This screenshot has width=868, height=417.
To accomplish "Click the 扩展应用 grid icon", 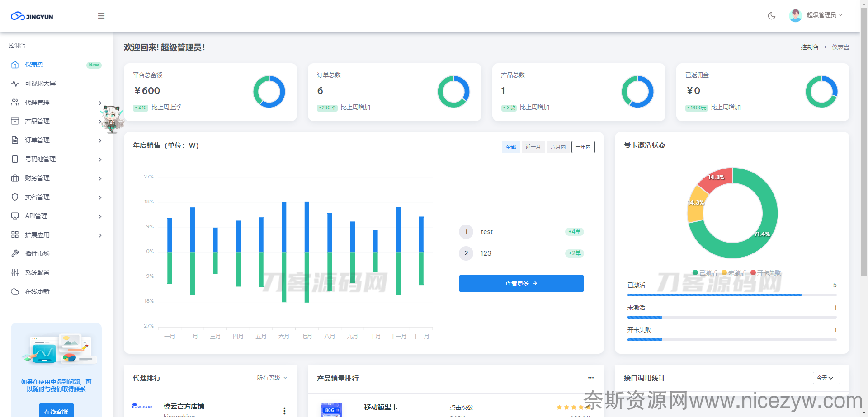I will coord(15,235).
